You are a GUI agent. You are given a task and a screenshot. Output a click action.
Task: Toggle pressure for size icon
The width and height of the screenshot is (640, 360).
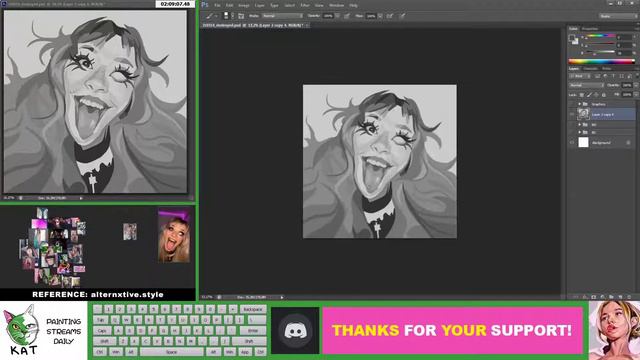tap(402, 16)
